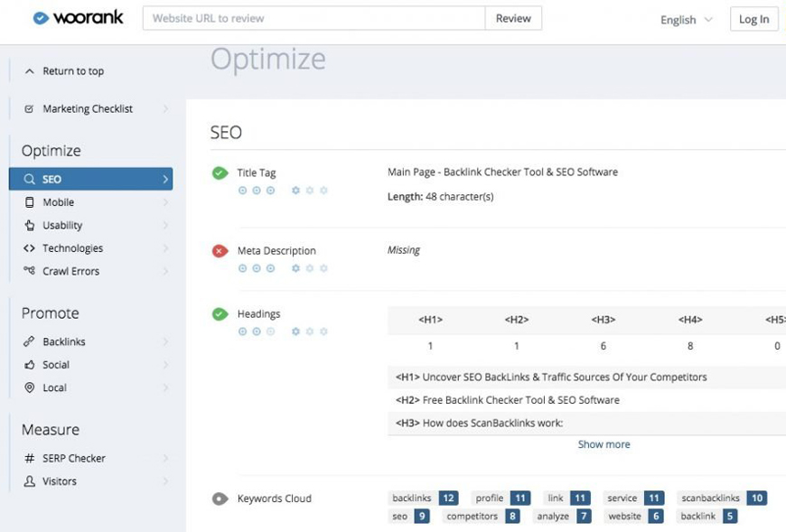The height and width of the screenshot is (532, 786).
Task: Click the Local map pin icon
Action: [x=30, y=387]
